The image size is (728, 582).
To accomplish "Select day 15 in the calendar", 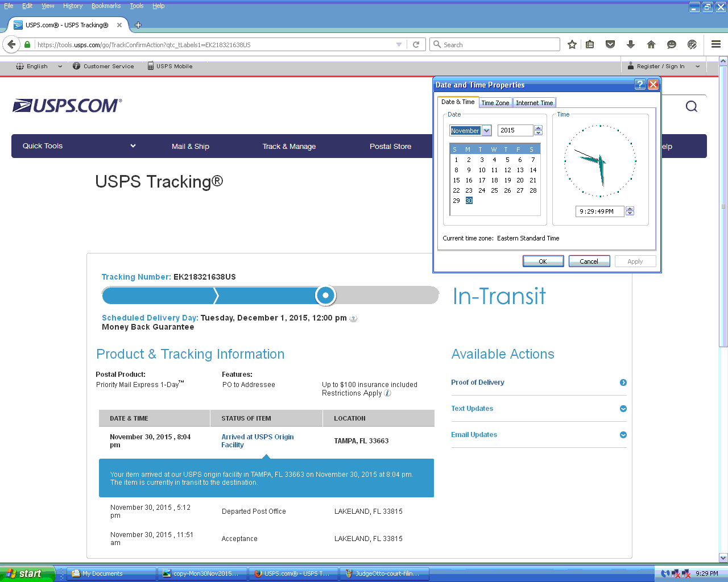I will pos(456,180).
